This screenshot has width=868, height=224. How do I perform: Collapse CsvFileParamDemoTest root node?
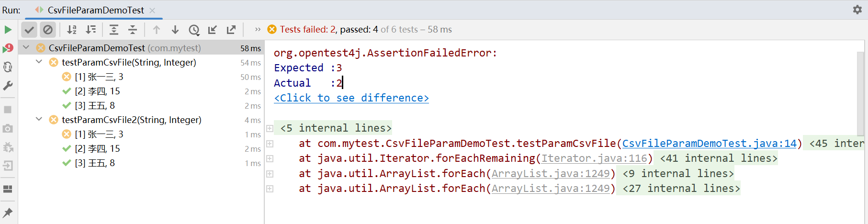[26, 47]
